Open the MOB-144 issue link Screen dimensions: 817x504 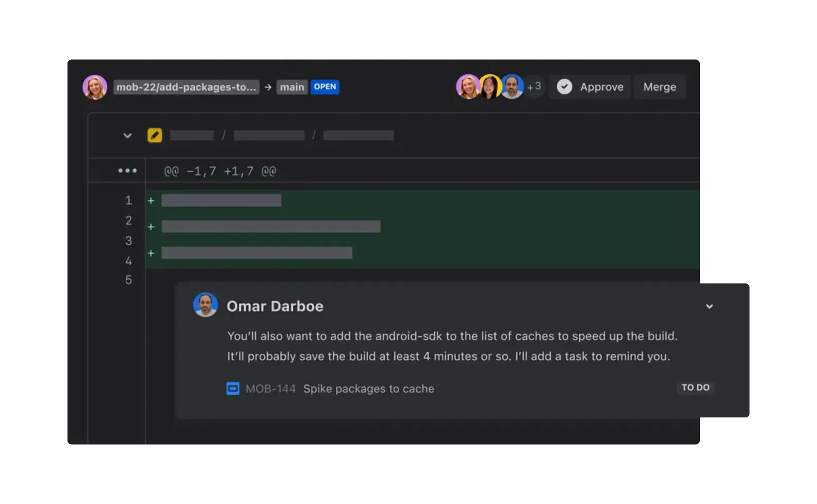271,389
